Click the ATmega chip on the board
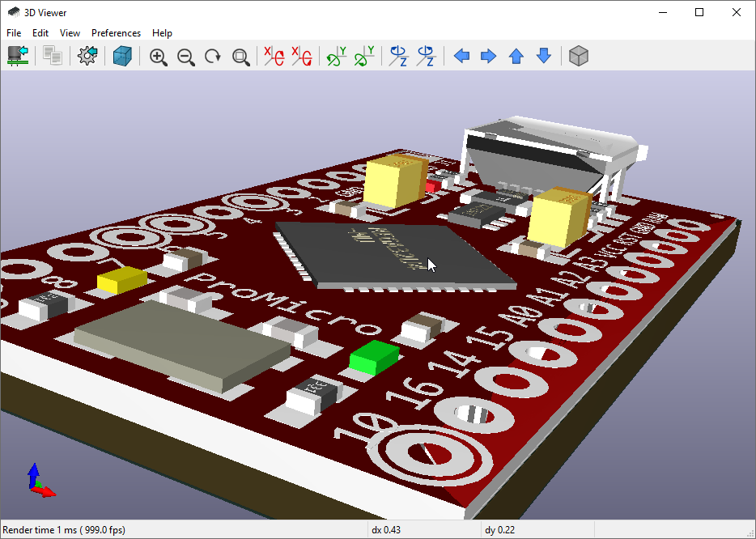The width and height of the screenshot is (756, 539). (394, 256)
